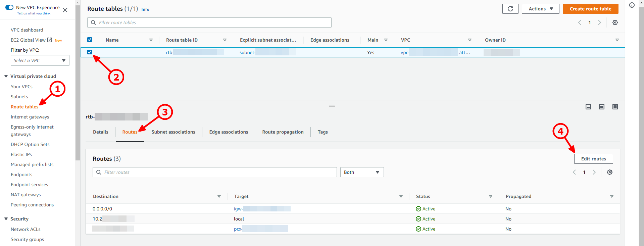Viewport: 644px width, 246px height.
Task: Open the rtb- route table ID link
Action: [195, 52]
